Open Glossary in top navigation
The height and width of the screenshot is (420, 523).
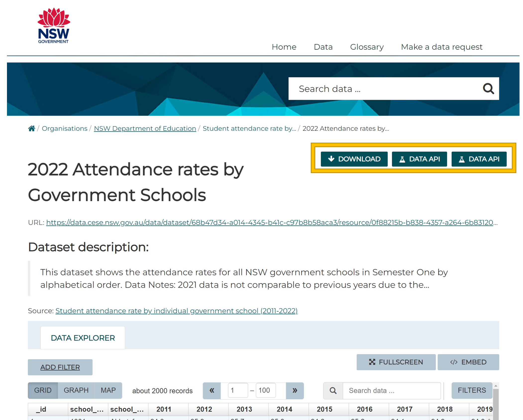366,47
